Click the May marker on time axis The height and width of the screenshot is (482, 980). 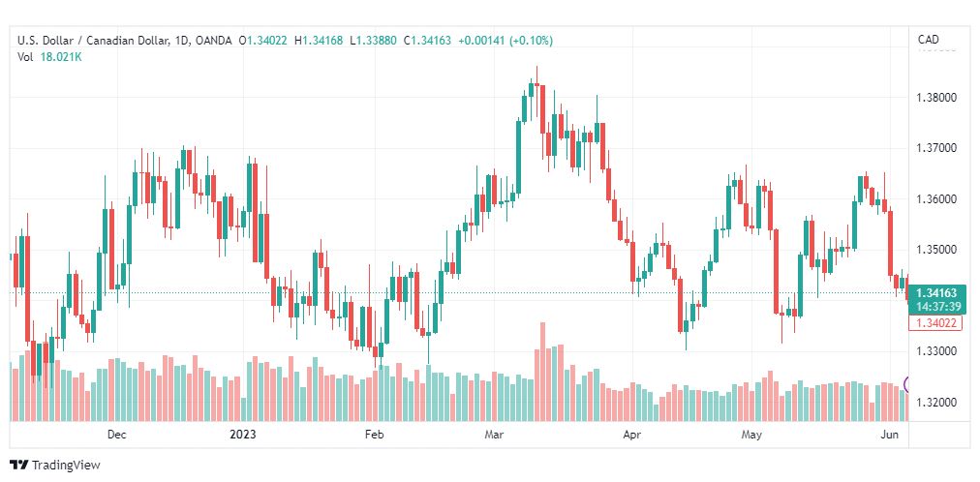click(751, 435)
